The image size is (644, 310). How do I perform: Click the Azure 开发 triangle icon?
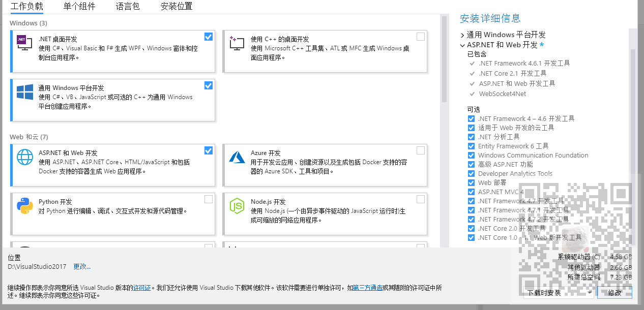pos(237,157)
